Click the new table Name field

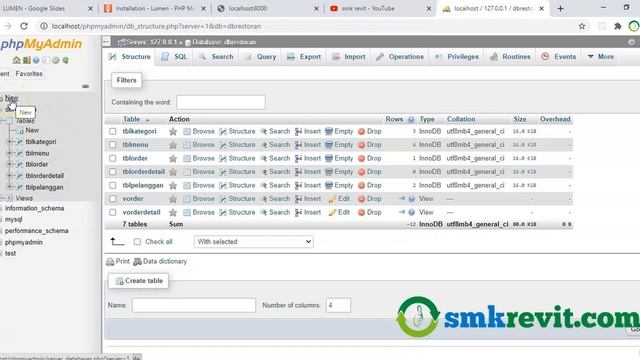[194, 305]
